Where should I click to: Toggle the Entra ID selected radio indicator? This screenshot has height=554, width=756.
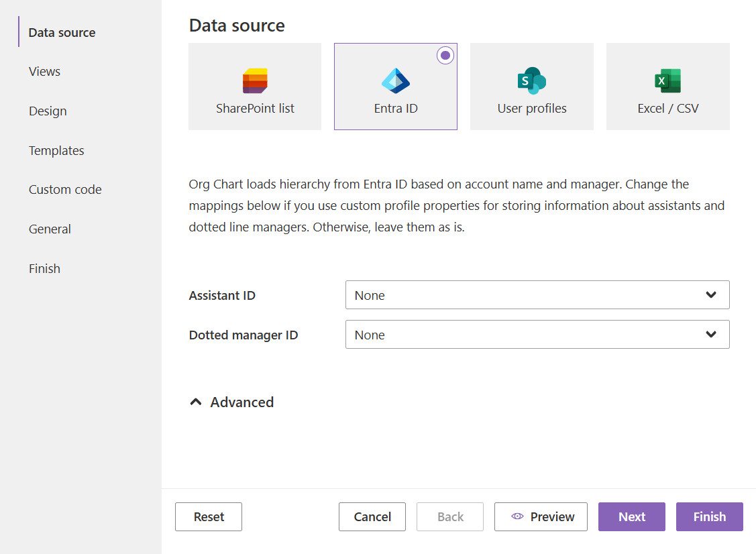[x=445, y=56]
